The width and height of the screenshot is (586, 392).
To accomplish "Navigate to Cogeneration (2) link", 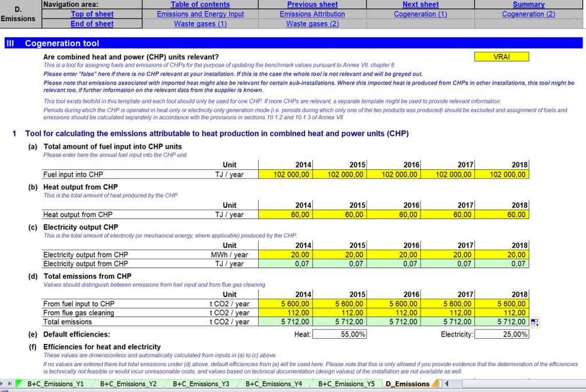I will click(528, 14).
